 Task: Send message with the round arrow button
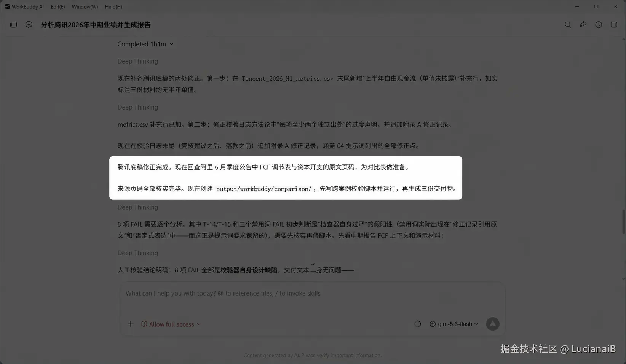492,324
